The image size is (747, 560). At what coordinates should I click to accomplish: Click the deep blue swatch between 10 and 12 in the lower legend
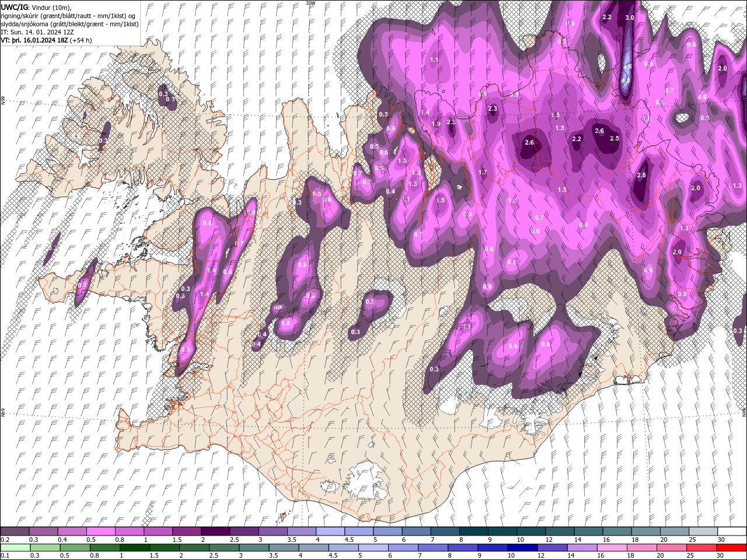522,548
